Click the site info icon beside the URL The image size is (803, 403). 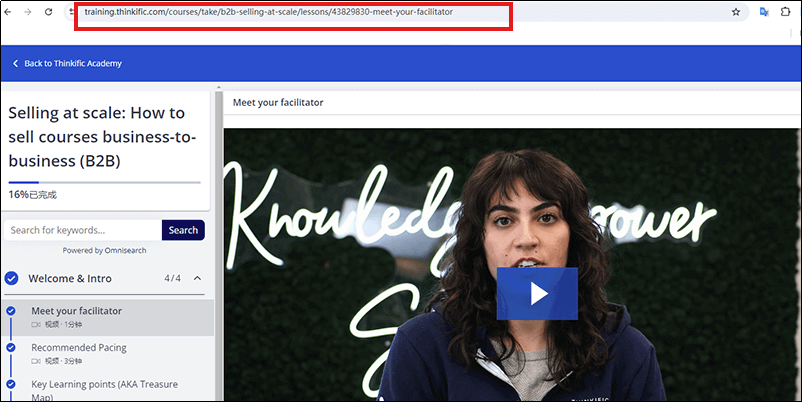coord(74,12)
